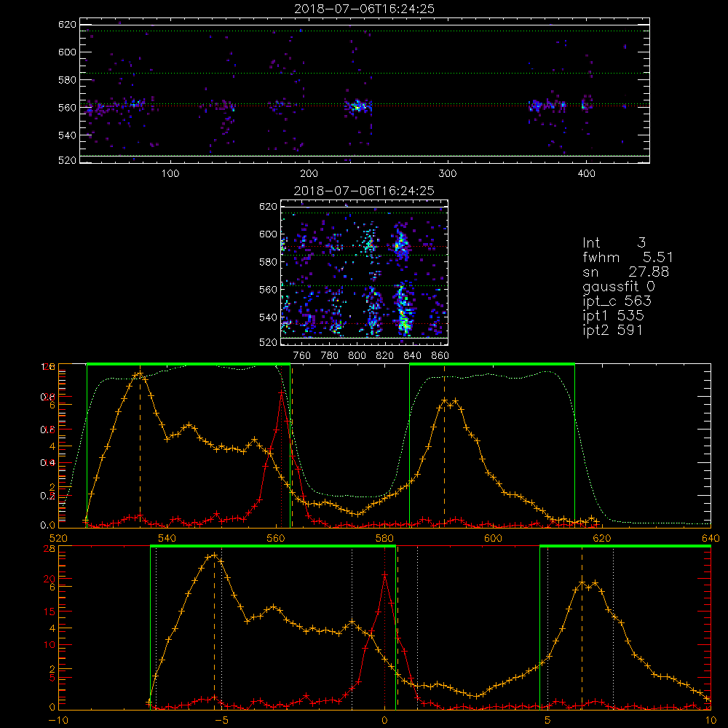Click x-axis label 400 on top plot
This screenshot has height=728, width=728.
586,174
